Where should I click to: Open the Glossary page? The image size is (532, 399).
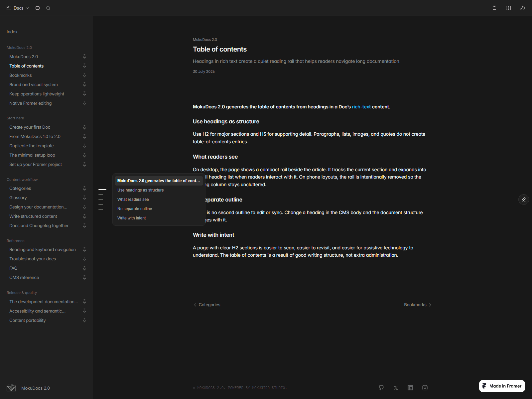(18, 198)
